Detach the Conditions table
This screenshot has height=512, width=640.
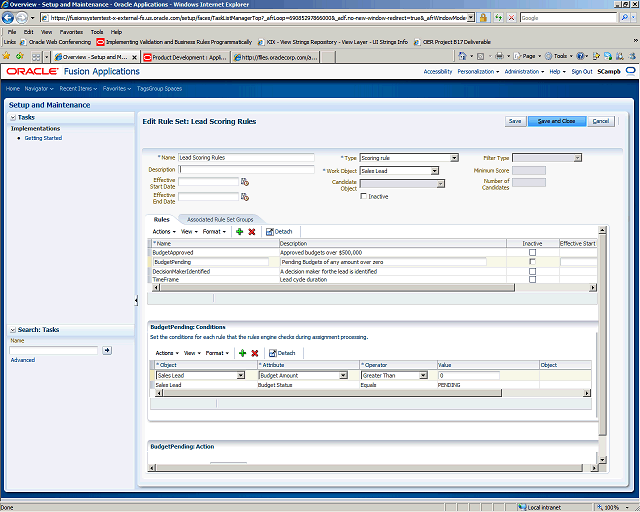282,353
